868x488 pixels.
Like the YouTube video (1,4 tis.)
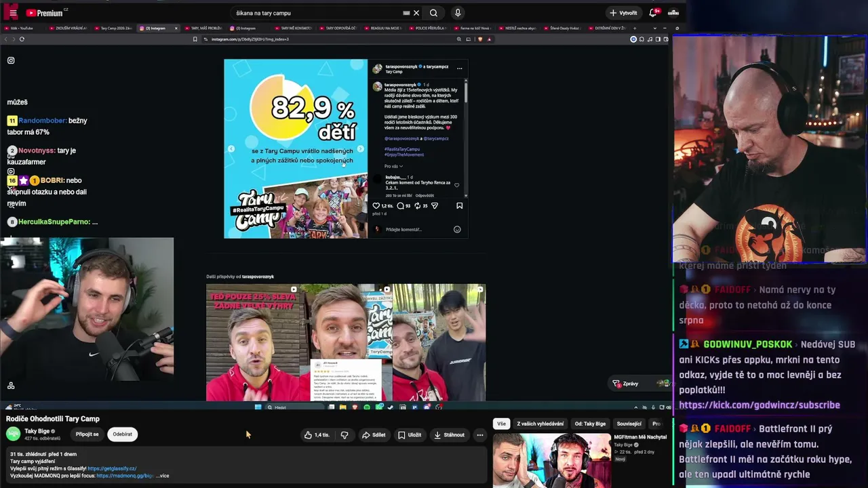pyautogui.click(x=317, y=435)
